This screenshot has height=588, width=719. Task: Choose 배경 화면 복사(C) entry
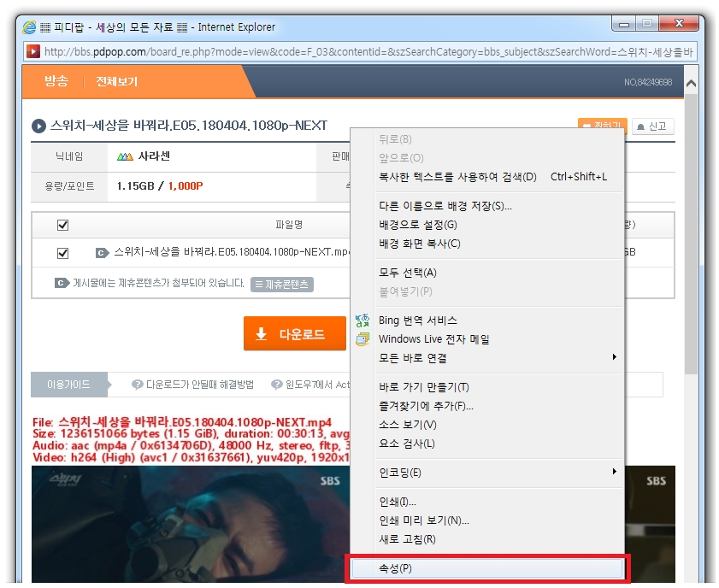pos(499,244)
